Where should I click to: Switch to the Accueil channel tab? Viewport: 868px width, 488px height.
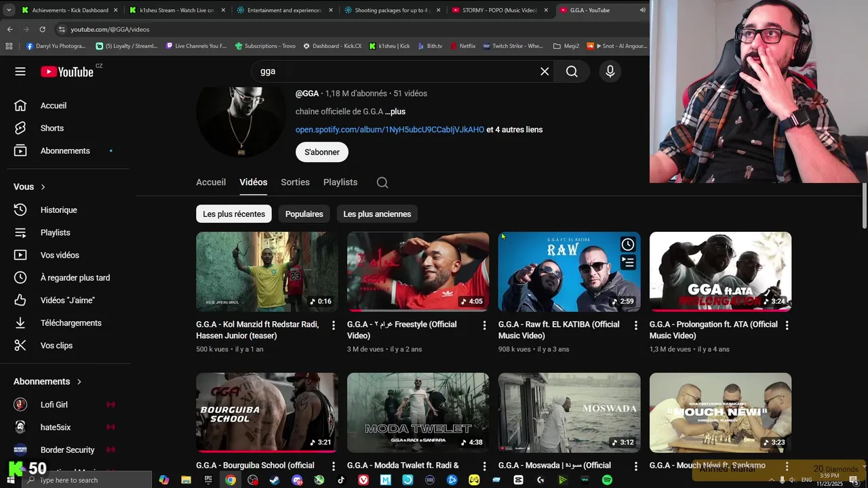[211, 182]
